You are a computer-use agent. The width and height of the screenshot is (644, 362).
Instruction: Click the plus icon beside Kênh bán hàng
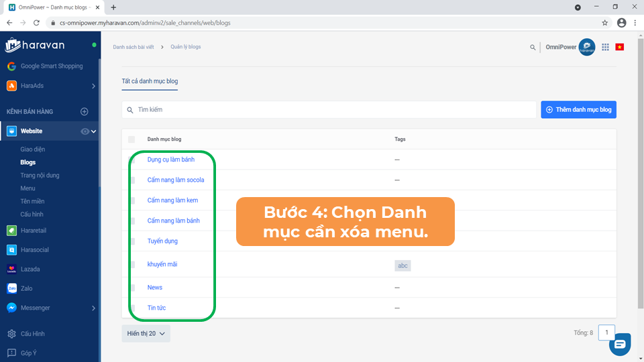(x=85, y=112)
